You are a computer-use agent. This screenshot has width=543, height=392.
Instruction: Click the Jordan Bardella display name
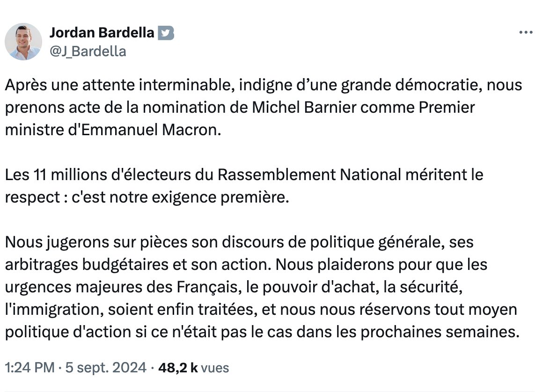[102, 33]
